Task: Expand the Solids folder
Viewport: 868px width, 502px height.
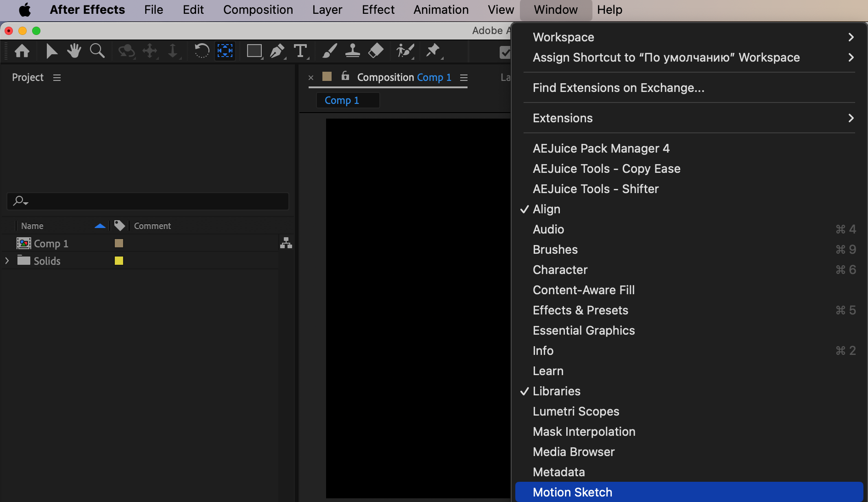Action: pyautogui.click(x=7, y=261)
